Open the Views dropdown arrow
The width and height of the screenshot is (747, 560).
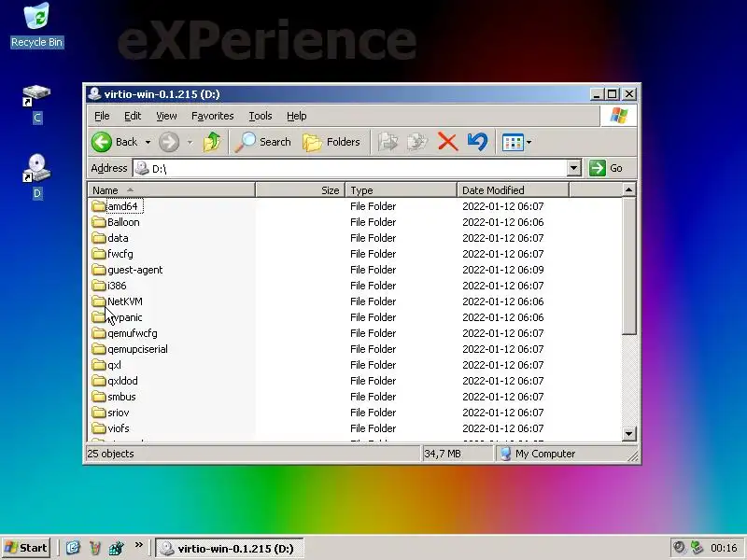click(529, 142)
